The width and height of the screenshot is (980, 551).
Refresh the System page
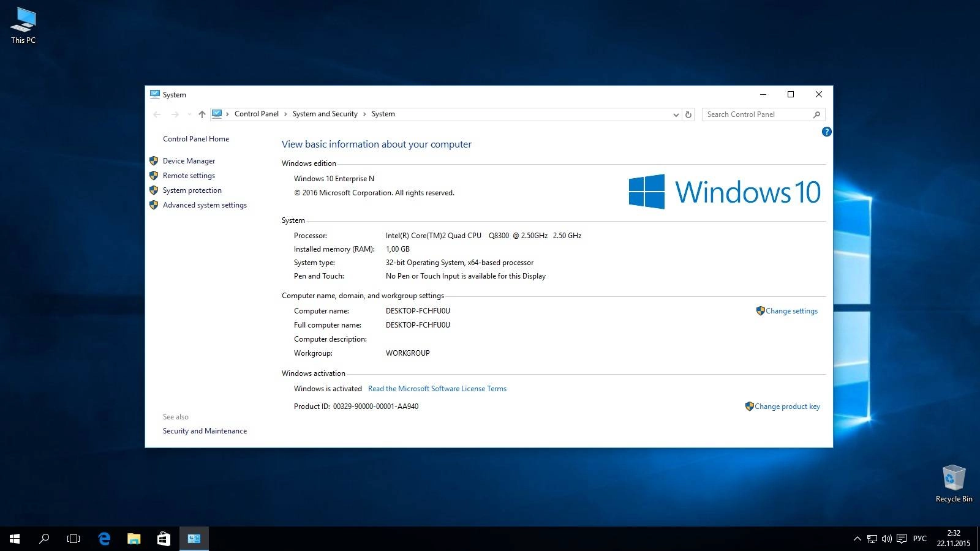[x=688, y=114]
